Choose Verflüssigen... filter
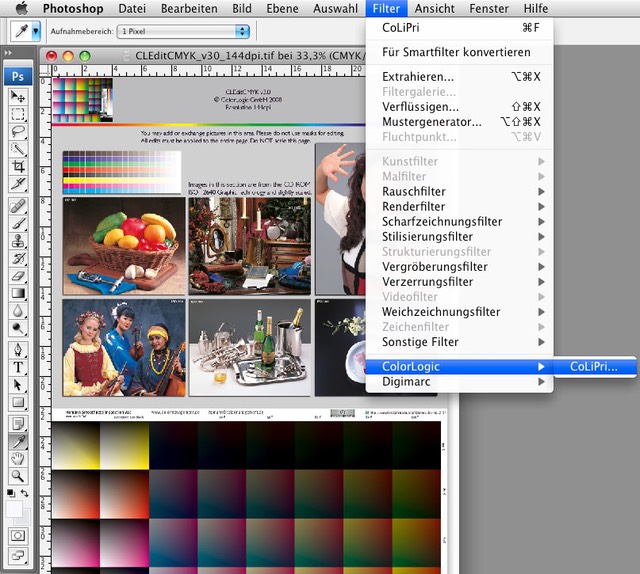The height and width of the screenshot is (574, 640). click(460, 107)
